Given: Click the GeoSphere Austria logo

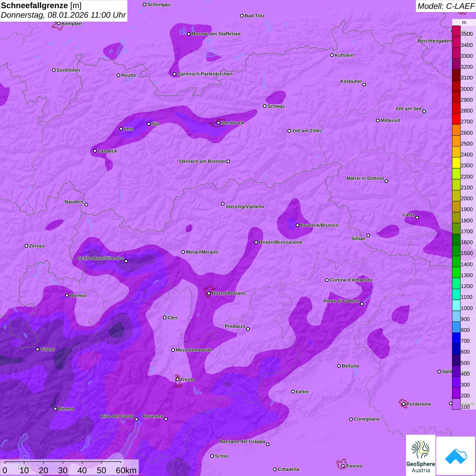Looking at the screenshot, I should pos(421,455).
